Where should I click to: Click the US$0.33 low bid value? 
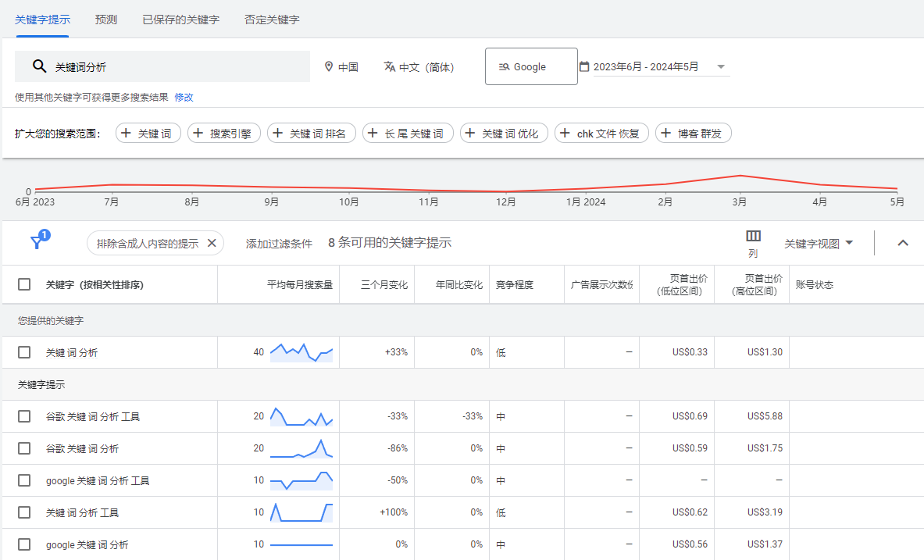point(690,352)
